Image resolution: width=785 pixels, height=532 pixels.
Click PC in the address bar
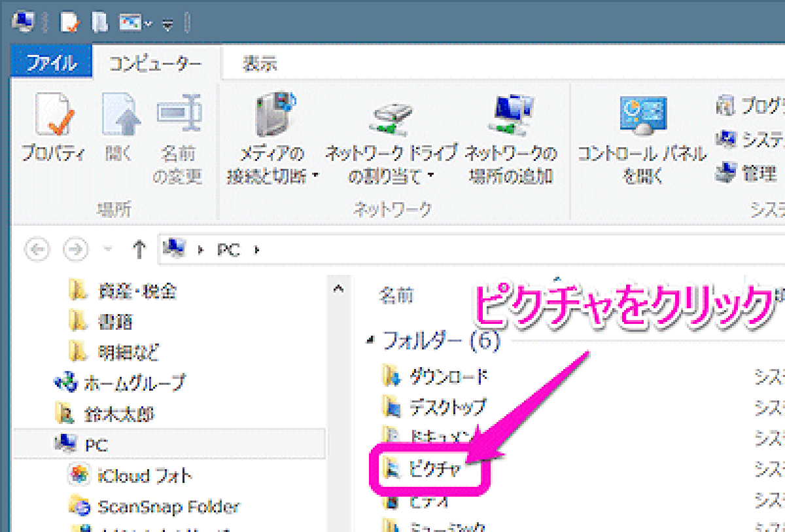[228, 250]
